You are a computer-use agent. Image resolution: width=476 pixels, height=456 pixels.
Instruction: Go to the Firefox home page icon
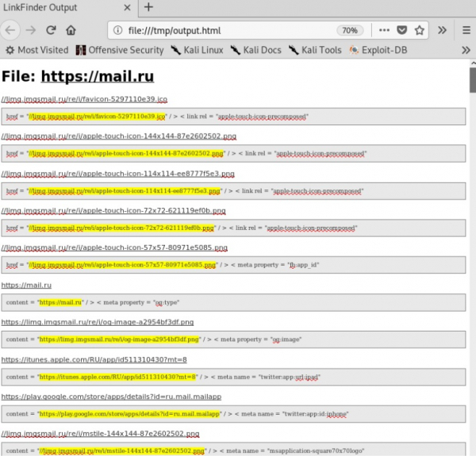point(71,30)
